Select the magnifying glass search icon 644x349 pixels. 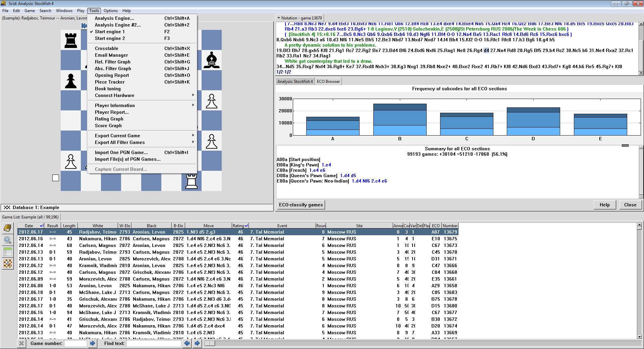pos(7,240)
